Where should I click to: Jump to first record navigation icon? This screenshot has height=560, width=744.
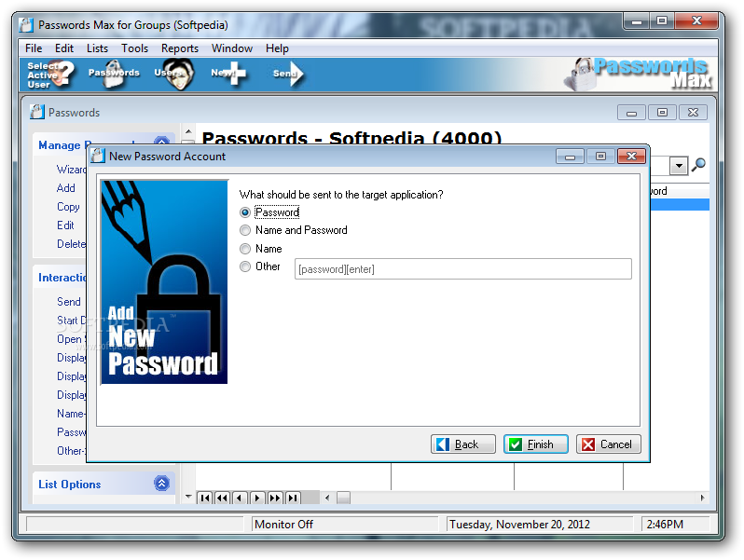(x=205, y=498)
